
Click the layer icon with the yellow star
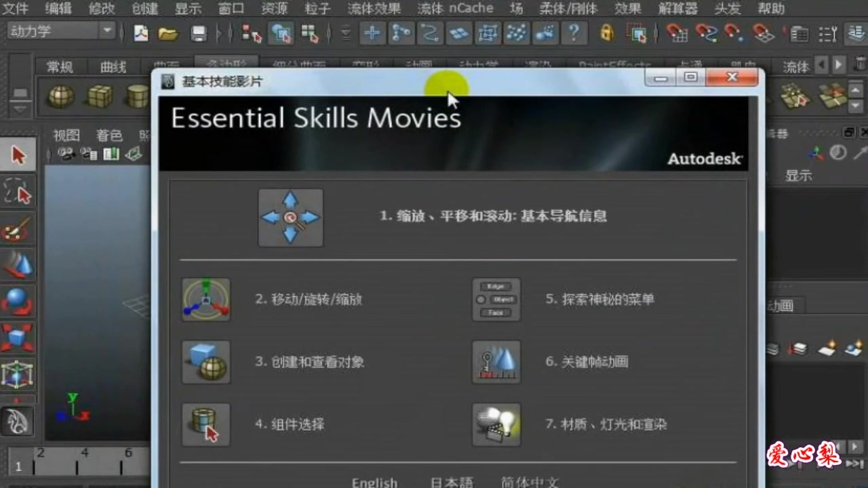[x=828, y=349]
